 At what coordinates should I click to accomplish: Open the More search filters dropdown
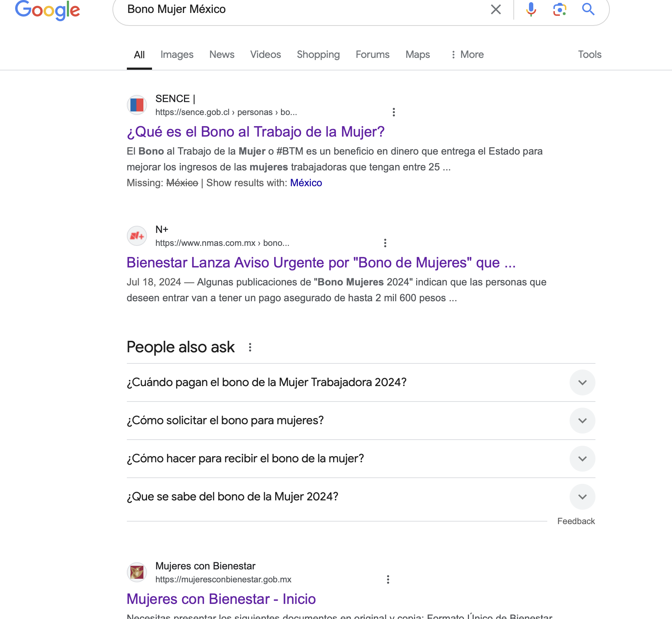point(468,55)
